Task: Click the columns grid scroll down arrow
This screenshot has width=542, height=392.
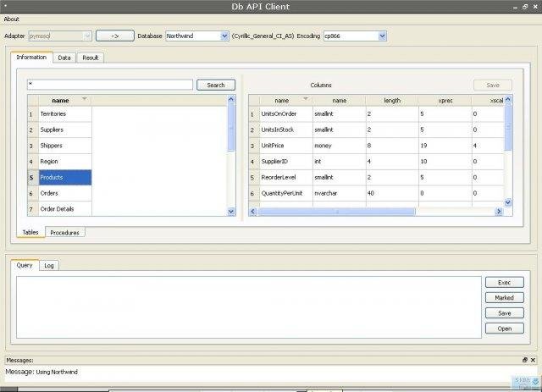Action: (508, 202)
